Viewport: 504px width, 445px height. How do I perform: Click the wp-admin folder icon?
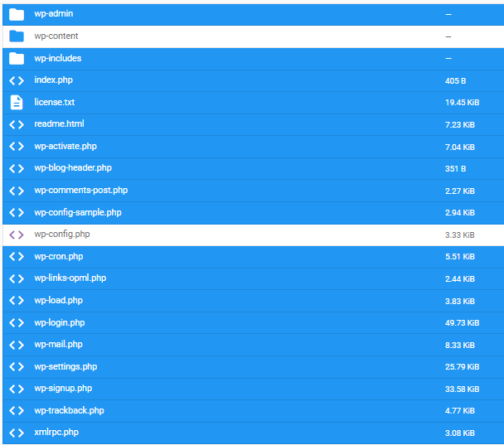17,14
